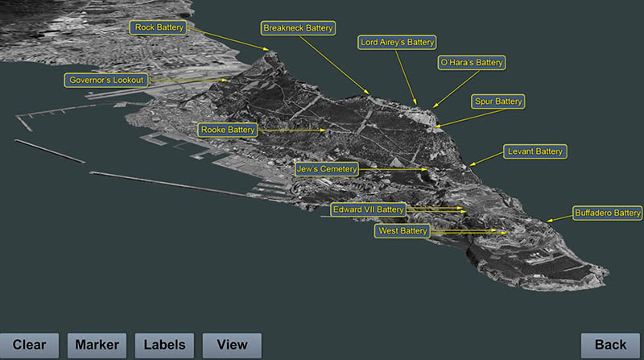Viewport: 644px width, 360px height.
Task: Click the Governor's Lookout label
Action: tap(106, 81)
